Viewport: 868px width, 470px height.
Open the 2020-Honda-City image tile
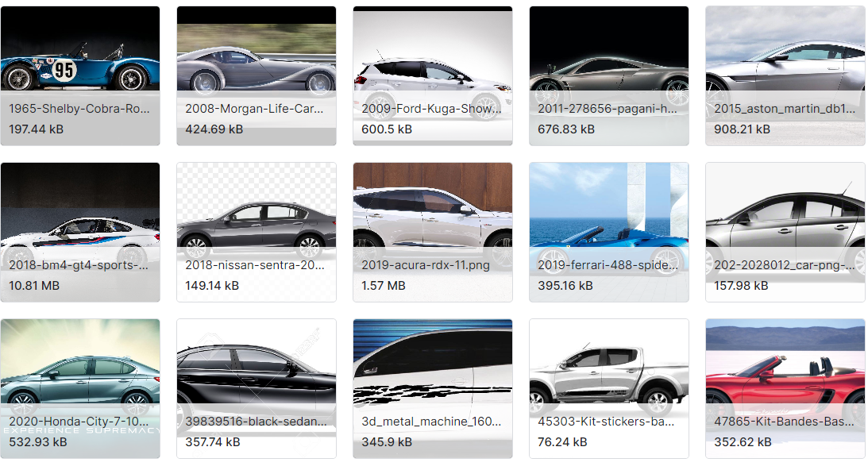point(79,365)
